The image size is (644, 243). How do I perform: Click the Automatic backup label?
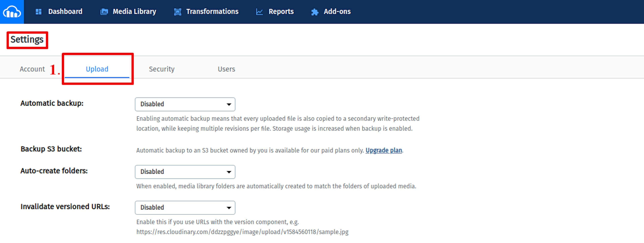click(x=52, y=103)
